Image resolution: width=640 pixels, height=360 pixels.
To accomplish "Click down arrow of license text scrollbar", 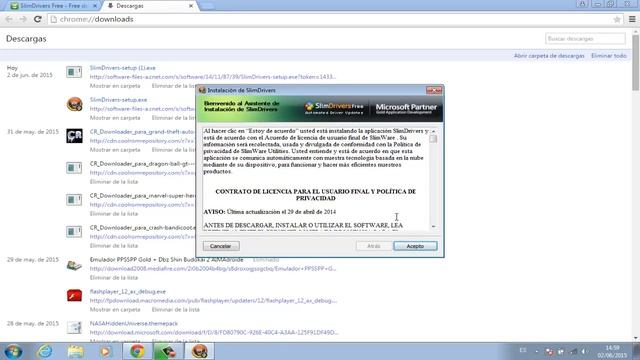I will [433, 227].
